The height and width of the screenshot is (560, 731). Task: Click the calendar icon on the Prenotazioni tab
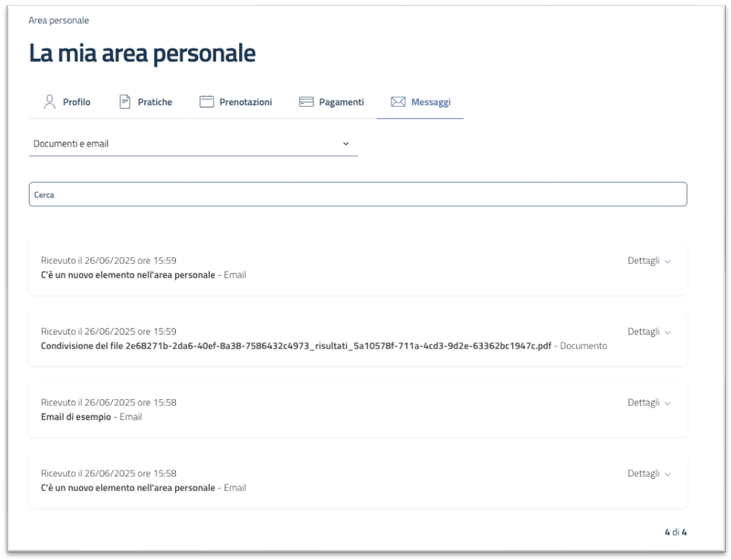(208, 100)
